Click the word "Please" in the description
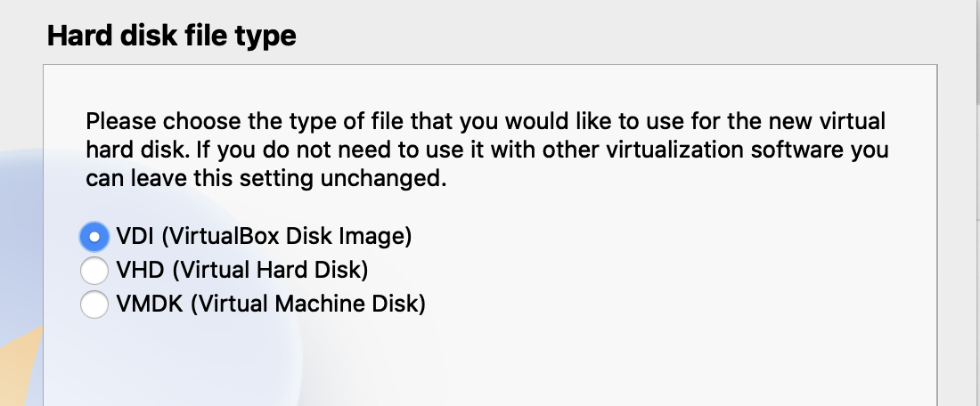The width and height of the screenshot is (980, 406). (115, 121)
